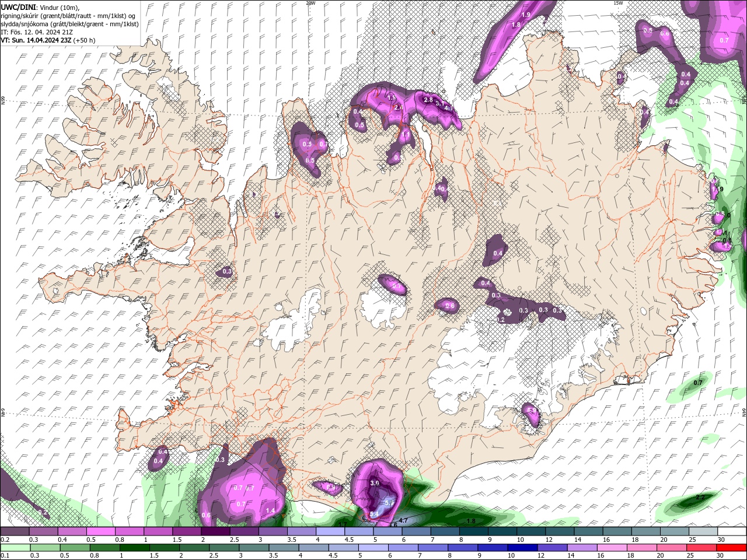Click the "20W" longitude label

(310, 3)
